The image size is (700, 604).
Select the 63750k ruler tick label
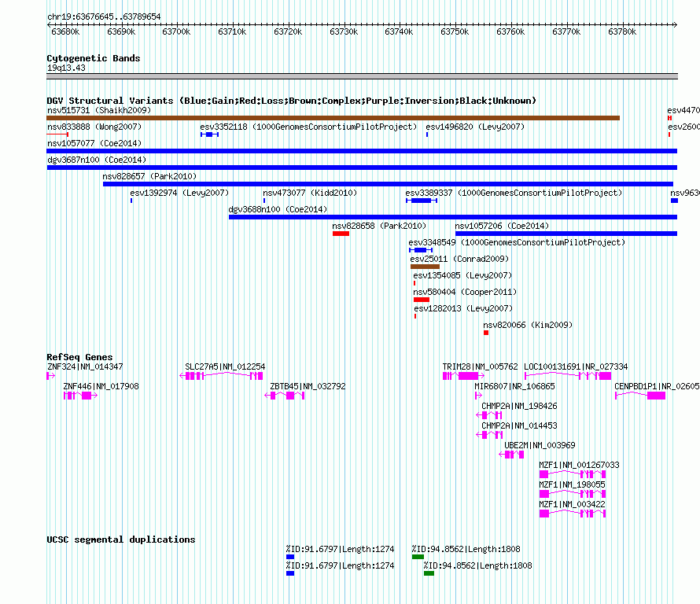[x=455, y=31]
